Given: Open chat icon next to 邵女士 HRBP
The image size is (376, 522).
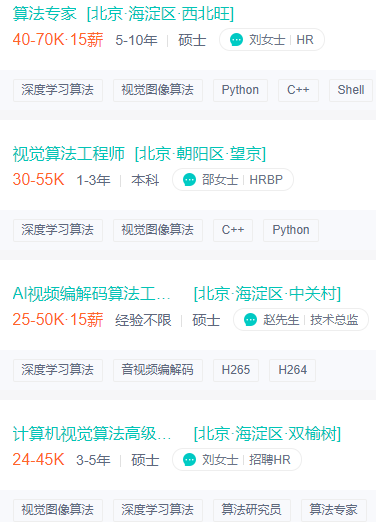Looking at the screenshot, I should click(x=189, y=180).
